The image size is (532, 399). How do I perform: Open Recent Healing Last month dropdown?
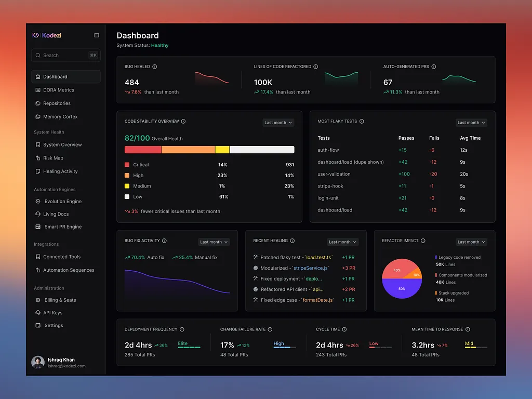click(343, 242)
